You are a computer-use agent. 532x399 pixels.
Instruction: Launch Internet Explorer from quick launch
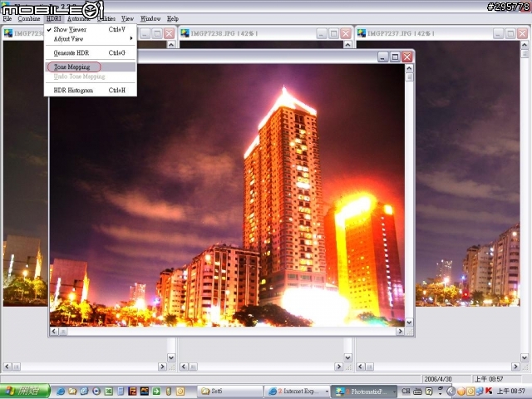coord(61,392)
